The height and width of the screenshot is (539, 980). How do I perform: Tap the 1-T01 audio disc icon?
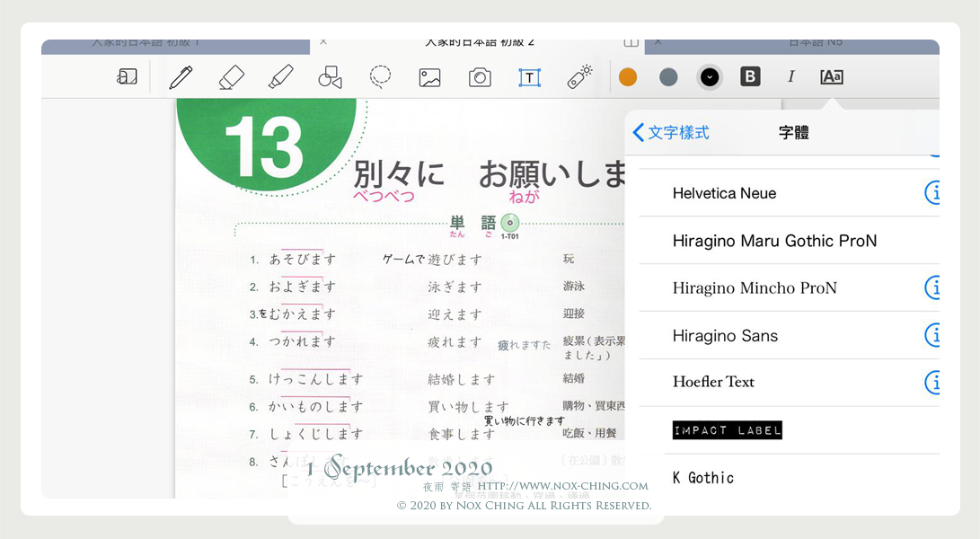[x=510, y=223]
